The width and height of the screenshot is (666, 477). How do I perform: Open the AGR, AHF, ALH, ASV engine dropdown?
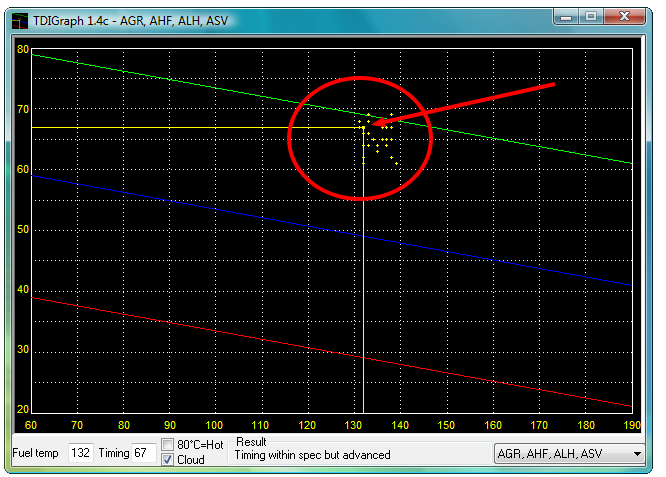click(x=571, y=453)
